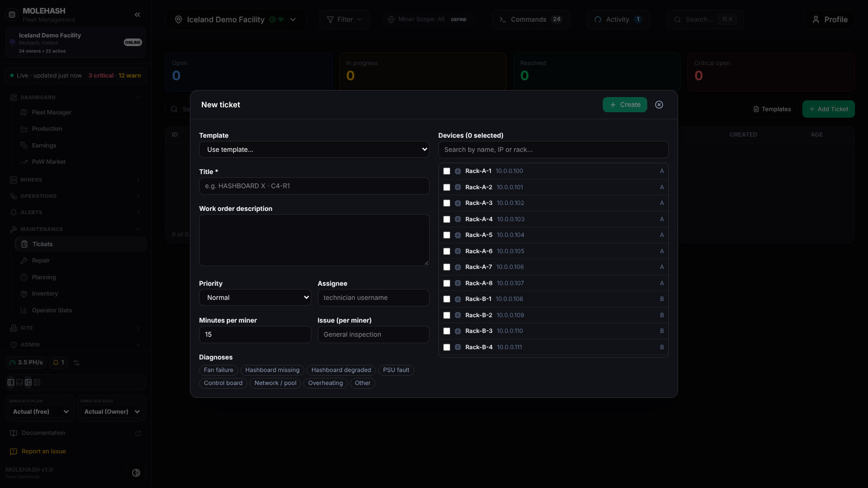This screenshot has height=488, width=868.
Task: Click the third layout icon in sidebar
Action: pos(28,382)
